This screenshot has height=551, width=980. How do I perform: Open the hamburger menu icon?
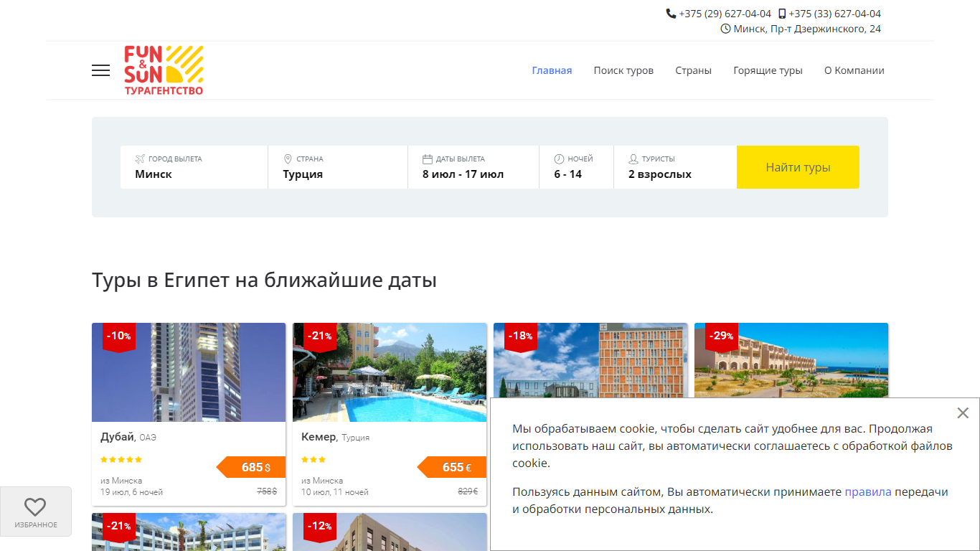(x=100, y=70)
